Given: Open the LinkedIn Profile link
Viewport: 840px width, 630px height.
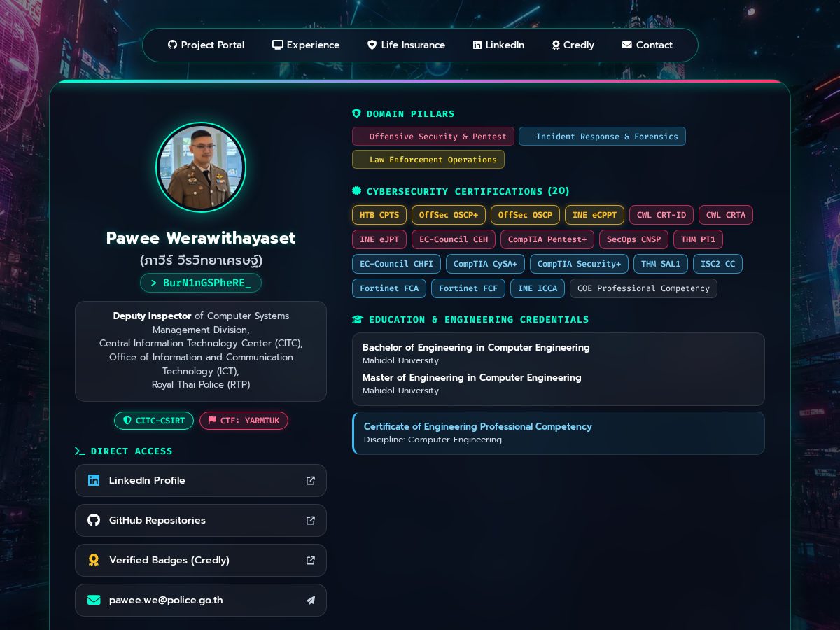Looking at the screenshot, I should [201, 480].
